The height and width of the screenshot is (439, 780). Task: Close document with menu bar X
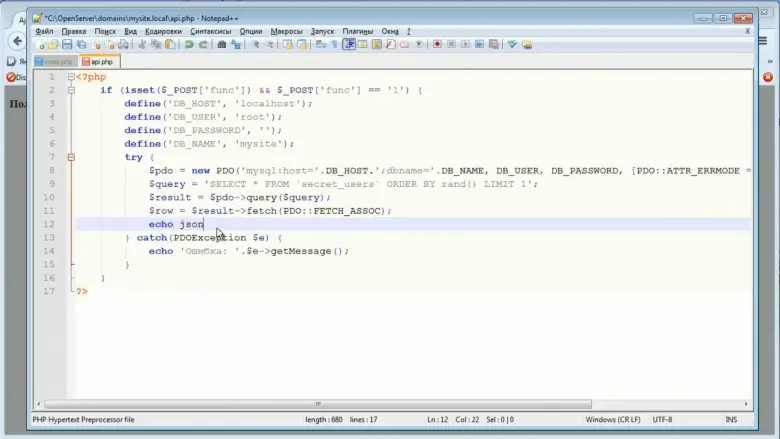[747, 31]
